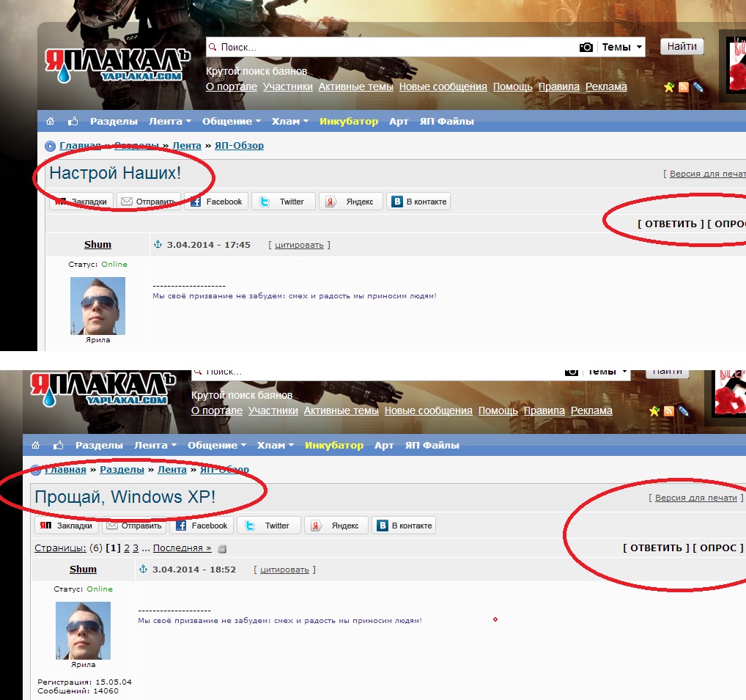Click цитировать on 18:52 post
The image size is (746, 700).
(x=284, y=570)
